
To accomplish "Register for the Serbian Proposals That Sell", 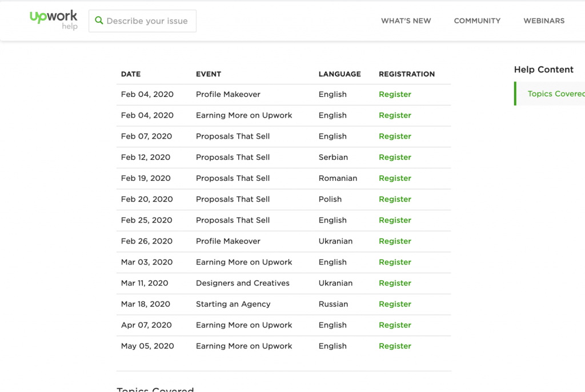I will click(395, 157).
